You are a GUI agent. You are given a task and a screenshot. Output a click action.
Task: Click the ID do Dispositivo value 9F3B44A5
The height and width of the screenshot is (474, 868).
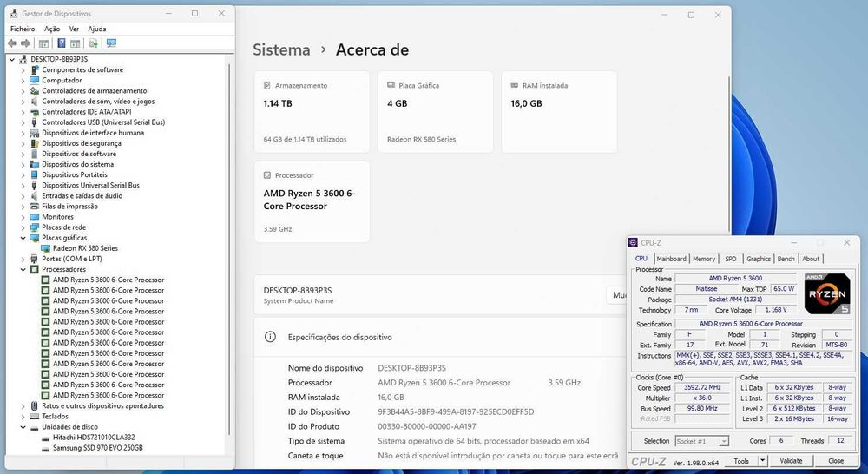[456, 412]
